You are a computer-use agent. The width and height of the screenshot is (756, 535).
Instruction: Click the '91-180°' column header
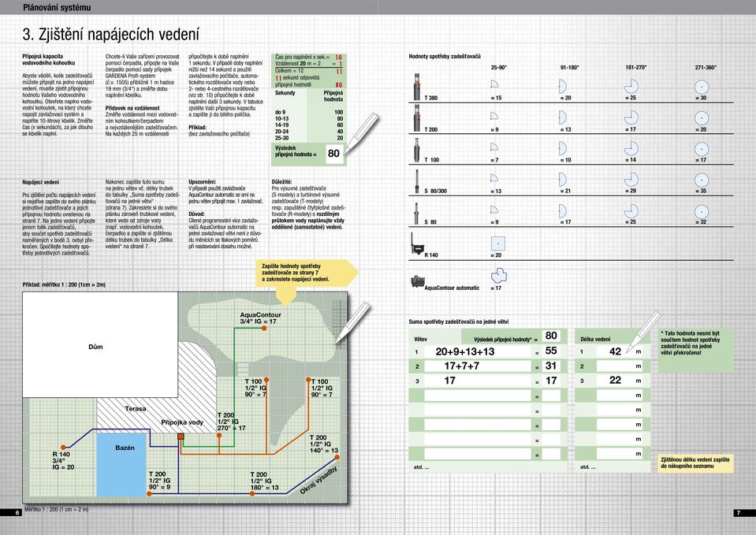(x=569, y=68)
